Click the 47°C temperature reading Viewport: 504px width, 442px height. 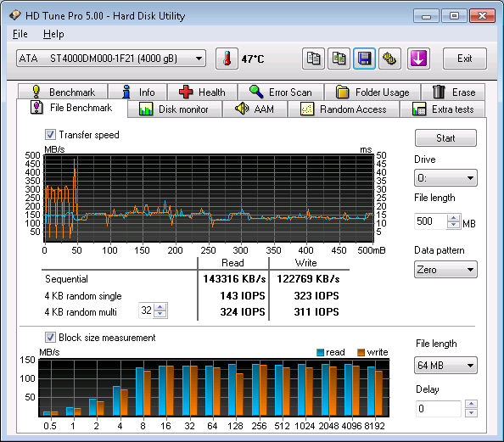pyautogui.click(x=253, y=59)
